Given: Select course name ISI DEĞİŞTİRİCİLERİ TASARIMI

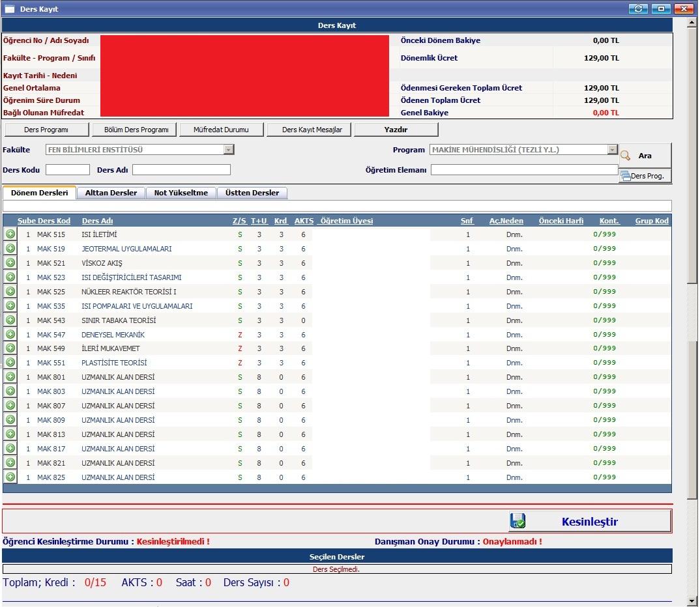Looking at the screenshot, I should click(131, 277).
